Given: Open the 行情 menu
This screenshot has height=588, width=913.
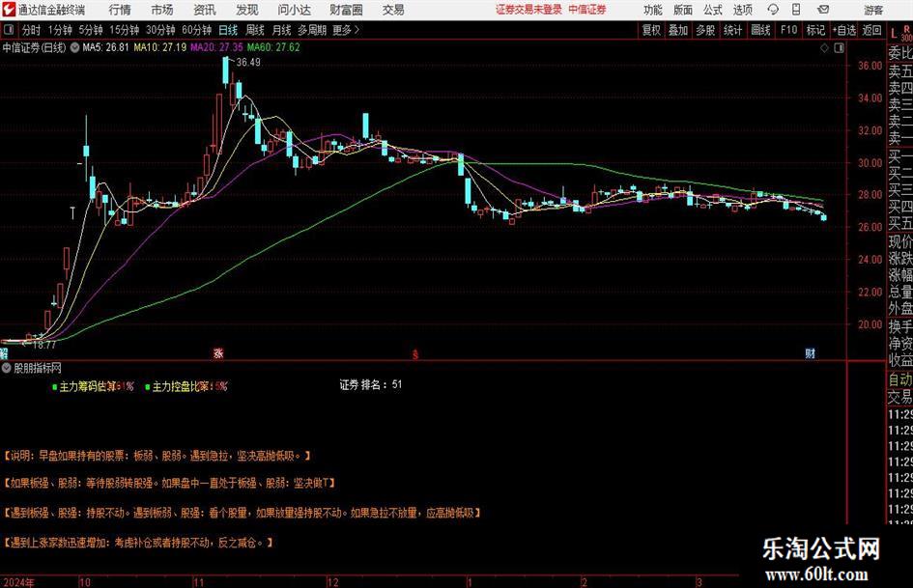Looking at the screenshot, I should click(x=120, y=10).
